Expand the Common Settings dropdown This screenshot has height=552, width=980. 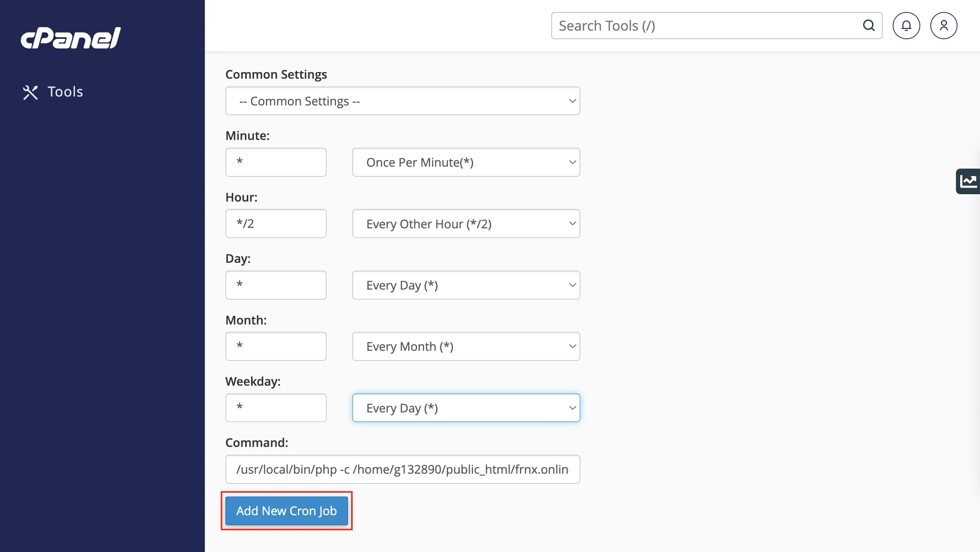pyautogui.click(x=402, y=101)
